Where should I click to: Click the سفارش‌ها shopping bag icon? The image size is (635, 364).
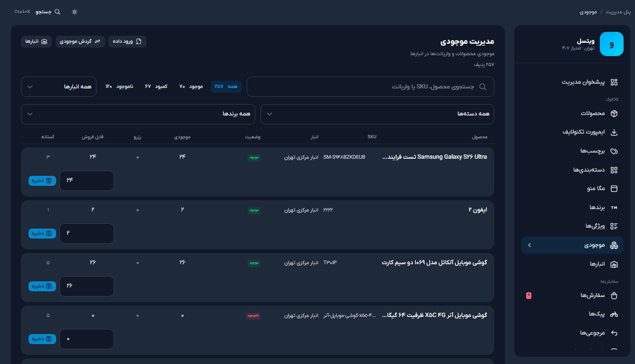click(x=614, y=296)
